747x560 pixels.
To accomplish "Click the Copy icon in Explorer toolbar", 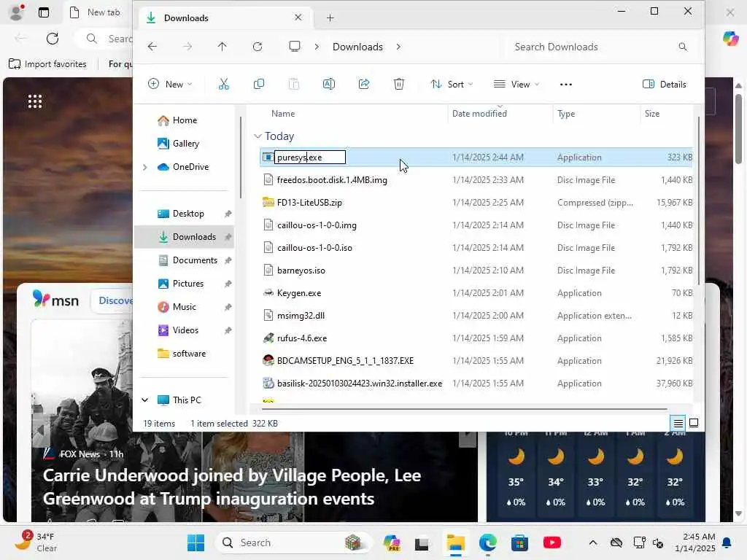I will [x=259, y=85].
